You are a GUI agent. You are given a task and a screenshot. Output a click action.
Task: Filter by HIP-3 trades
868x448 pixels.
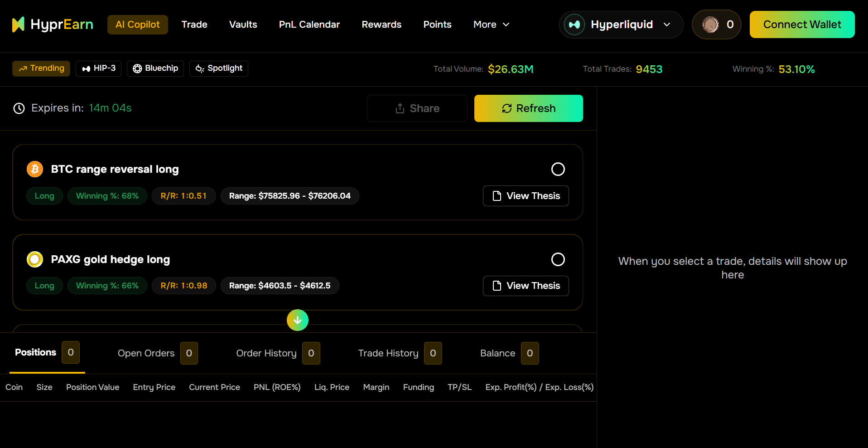pyautogui.click(x=99, y=68)
